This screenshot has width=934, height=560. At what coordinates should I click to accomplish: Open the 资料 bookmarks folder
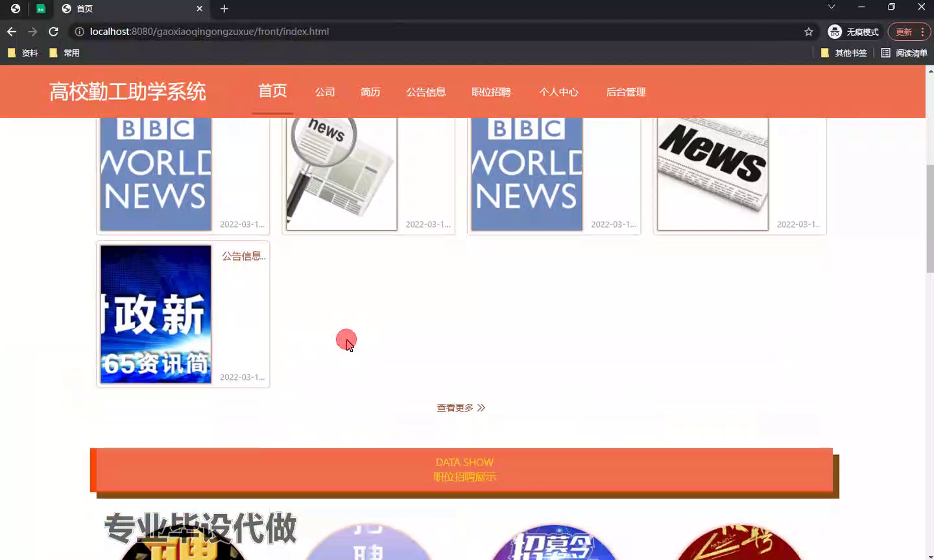pyautogui.click(x=22, y=53)
